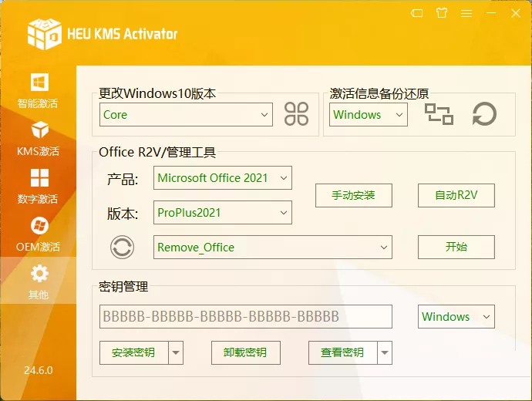Viewport: 532px width, 401px height.
Task: Click the circular refresh icon beside Remove_Office
Action: click(x=122, y=247)
